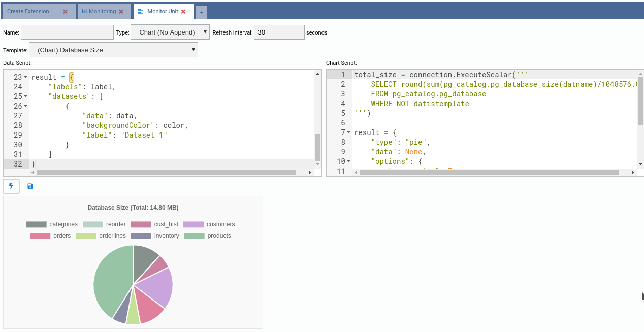Toggle the reorder legend swatch
644x332 pixels.
click(x=93, y=224)
